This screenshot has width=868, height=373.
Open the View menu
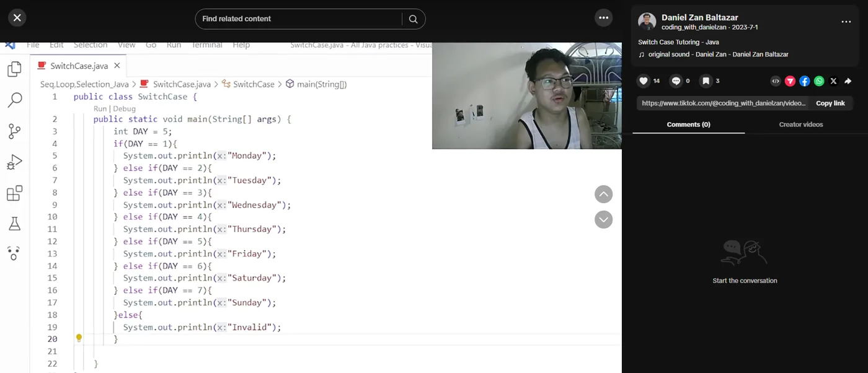(x=126, y=45)
